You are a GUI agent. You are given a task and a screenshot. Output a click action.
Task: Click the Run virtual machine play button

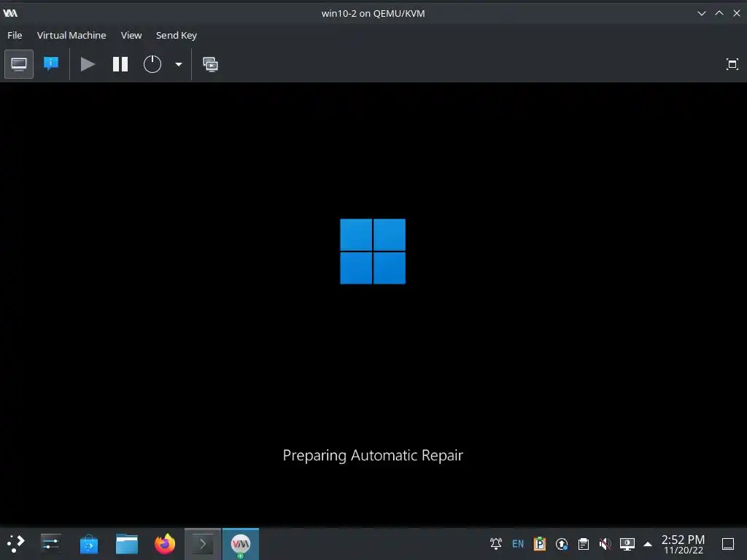click(88, 64)
